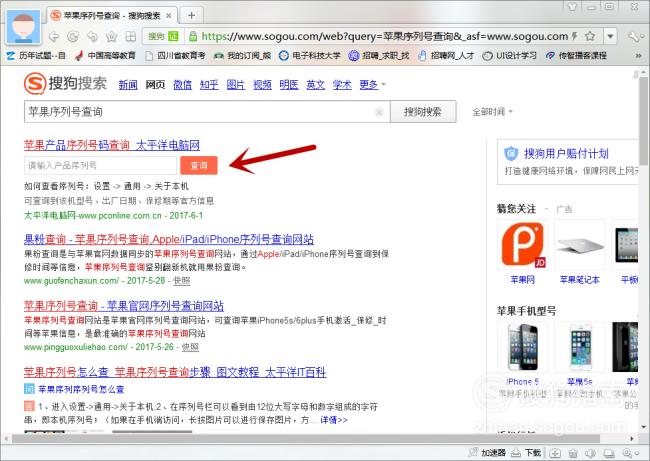Open a new tab with plus button

(191, 16)
